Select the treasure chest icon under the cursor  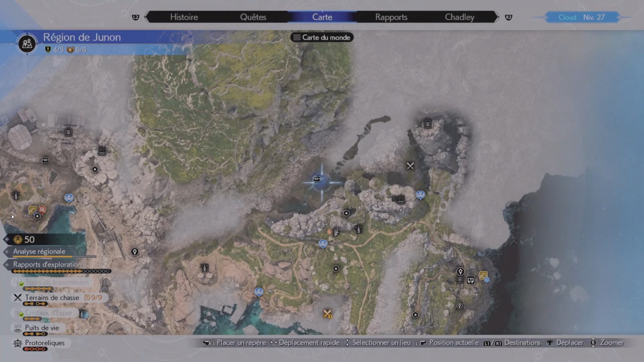point(316,179)
